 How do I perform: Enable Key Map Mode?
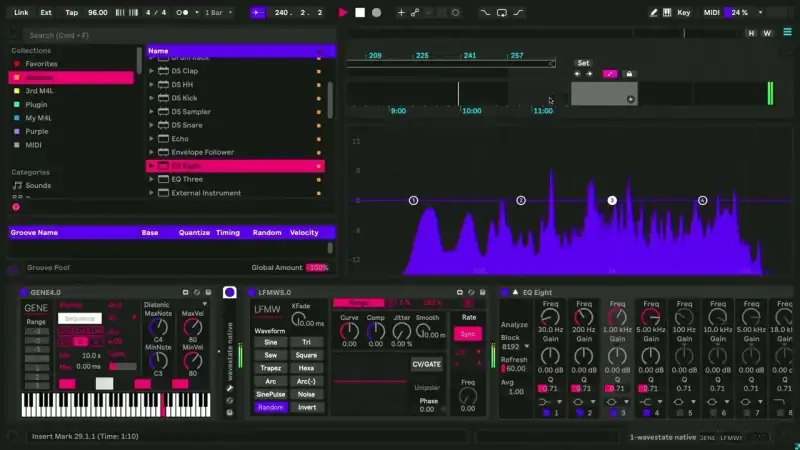pos(684,13)
